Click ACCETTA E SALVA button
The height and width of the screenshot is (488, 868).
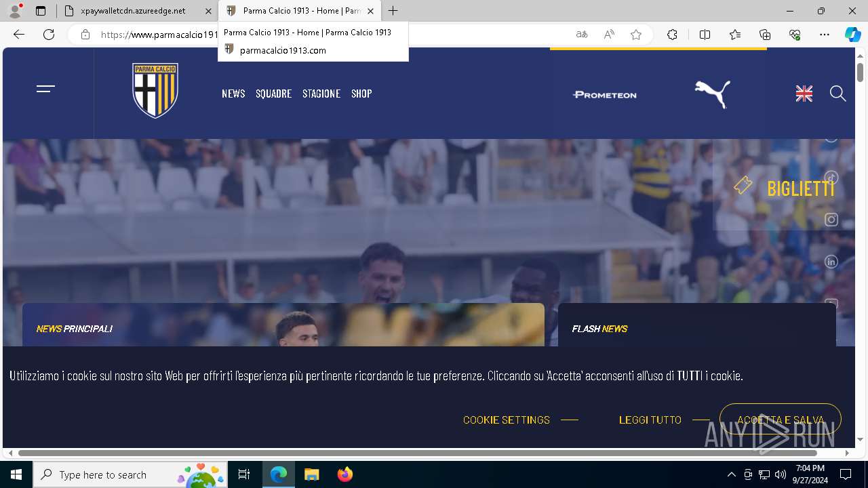click(781, 420)
